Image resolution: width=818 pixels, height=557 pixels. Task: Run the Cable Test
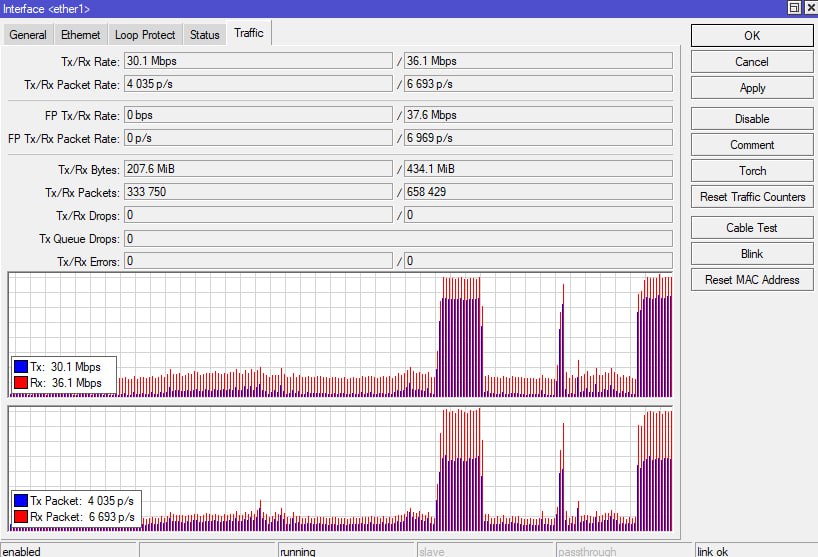click(752, 228)
